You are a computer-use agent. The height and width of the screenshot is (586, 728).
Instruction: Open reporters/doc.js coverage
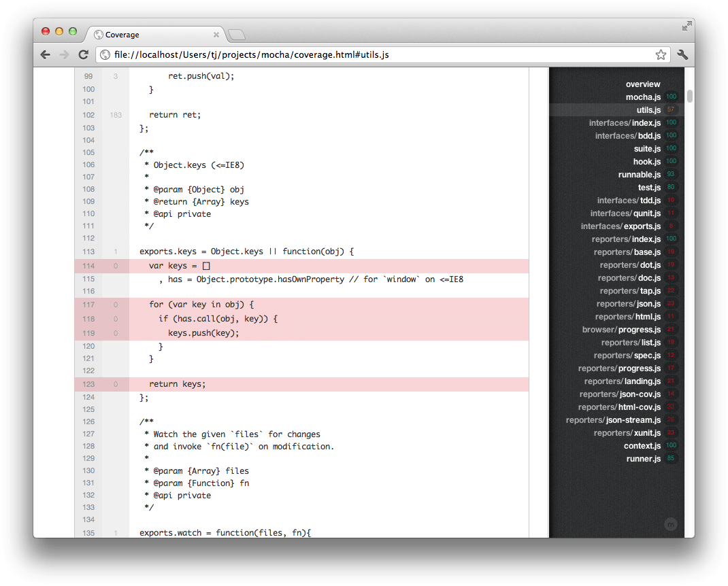point(629,279)
